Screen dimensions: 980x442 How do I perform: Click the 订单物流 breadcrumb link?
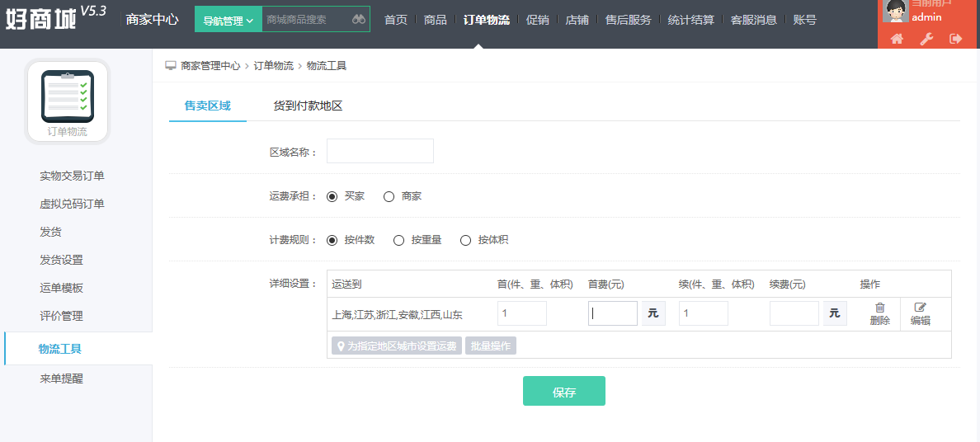(273, 66)
